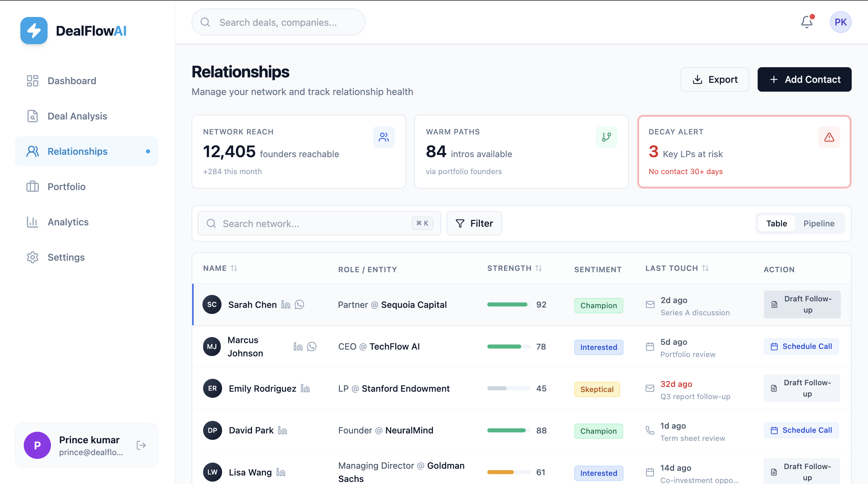
Task: Open the Filter options
Action: tap(474, 223)
